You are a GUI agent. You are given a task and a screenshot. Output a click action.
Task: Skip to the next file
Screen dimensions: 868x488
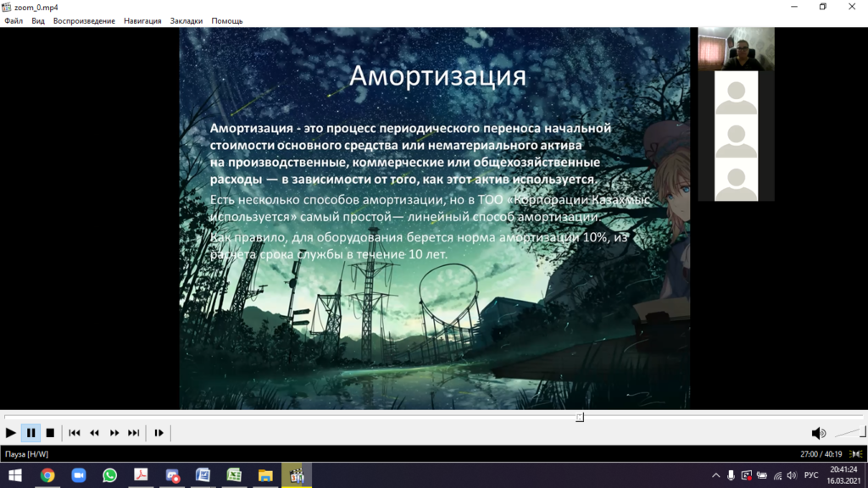133,433
